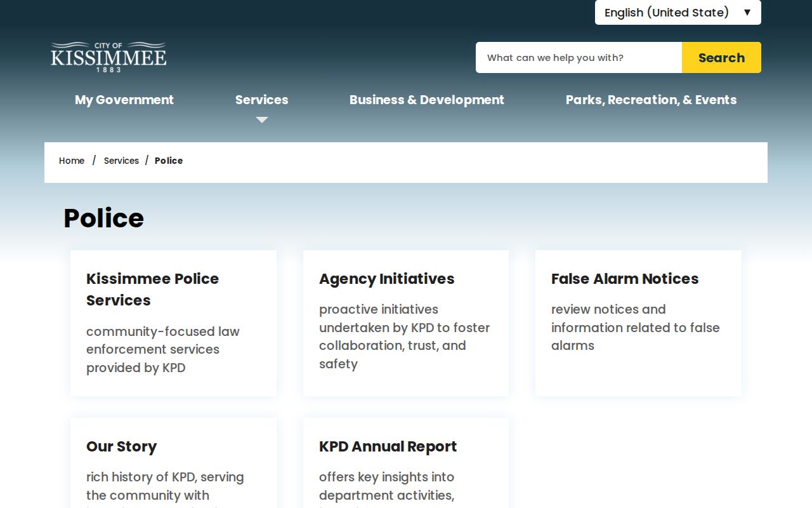The width and height of the screenshot is (812, 508).
Task: Open the Our Story card title
Action: click(121, 446)
